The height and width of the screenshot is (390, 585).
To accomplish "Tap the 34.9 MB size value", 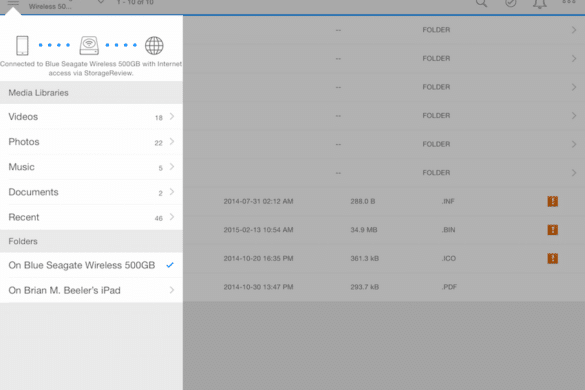I will 364,230.
